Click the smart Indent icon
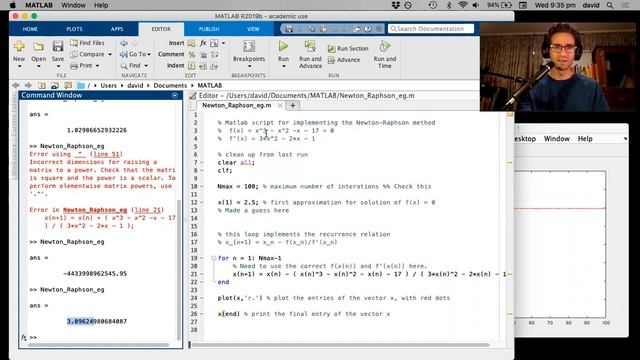 pos(191,66)
